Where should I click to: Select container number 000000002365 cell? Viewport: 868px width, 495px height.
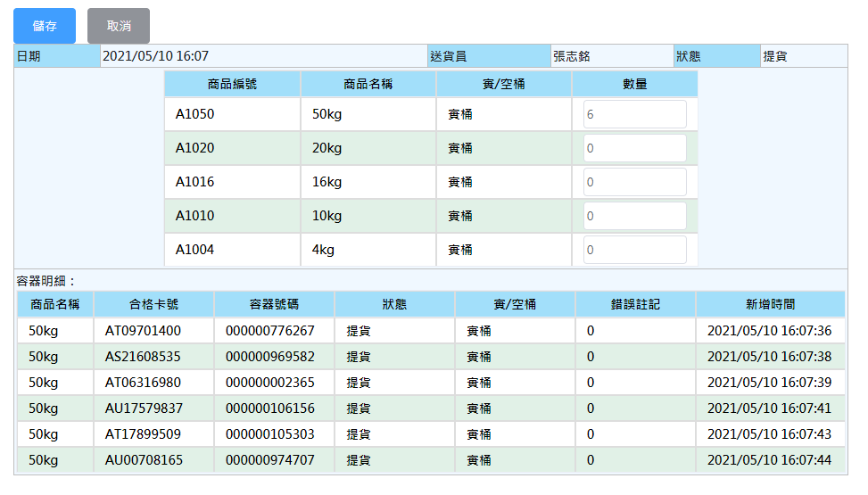[274, 383]
